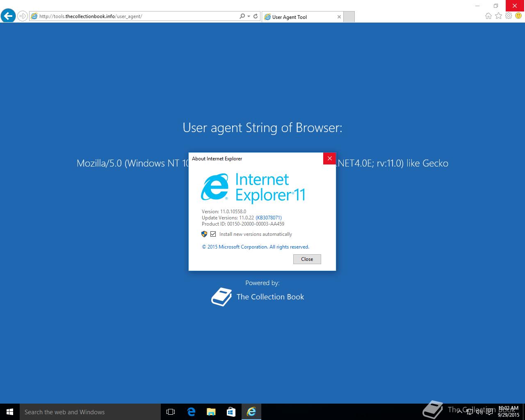Close the About Internet Explorer dialog
The image size is (525, 420).
pos(329,158)
